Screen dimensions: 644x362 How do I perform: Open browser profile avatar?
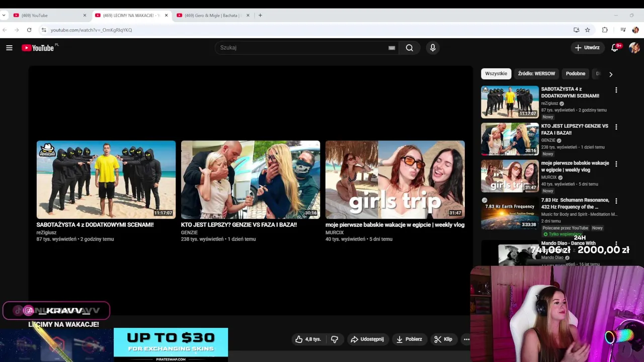point(635,30)
